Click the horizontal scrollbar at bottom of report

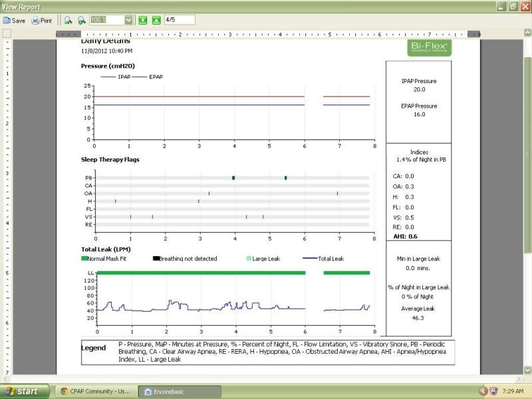[x=261, y=378]
